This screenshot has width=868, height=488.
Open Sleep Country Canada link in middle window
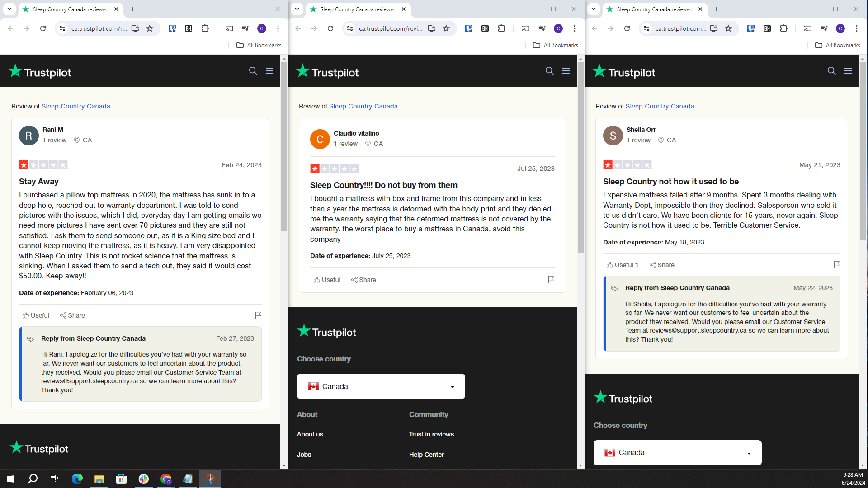[x=363, y=106]
